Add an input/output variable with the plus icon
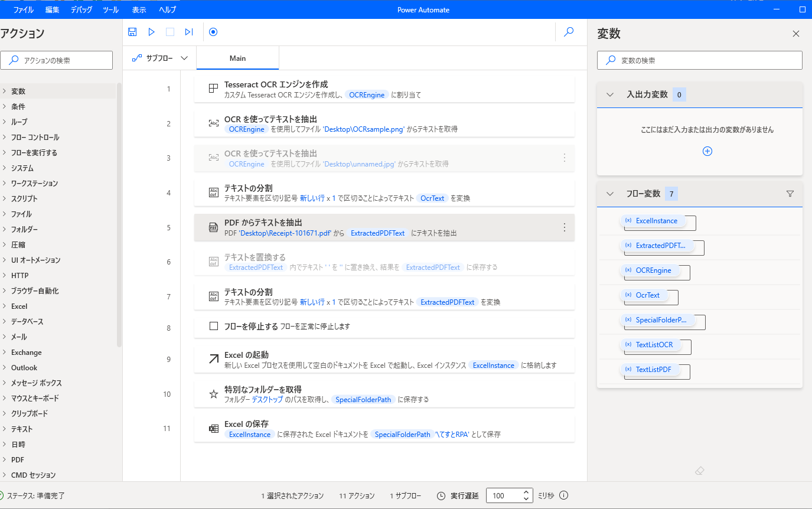812x509 pixels. click(707, 151)
